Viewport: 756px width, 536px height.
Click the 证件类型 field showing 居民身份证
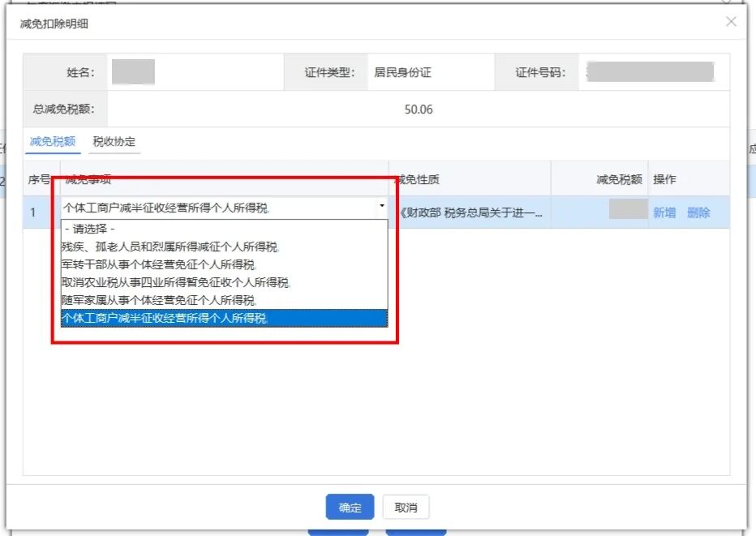tap(402, 72)
